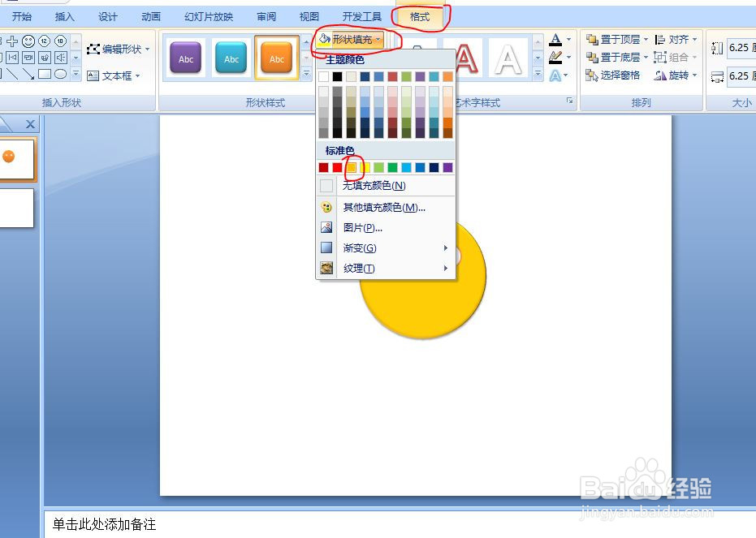Expand the shapes gallery more button
Screen dimensions: 756x538
point(76,74)
